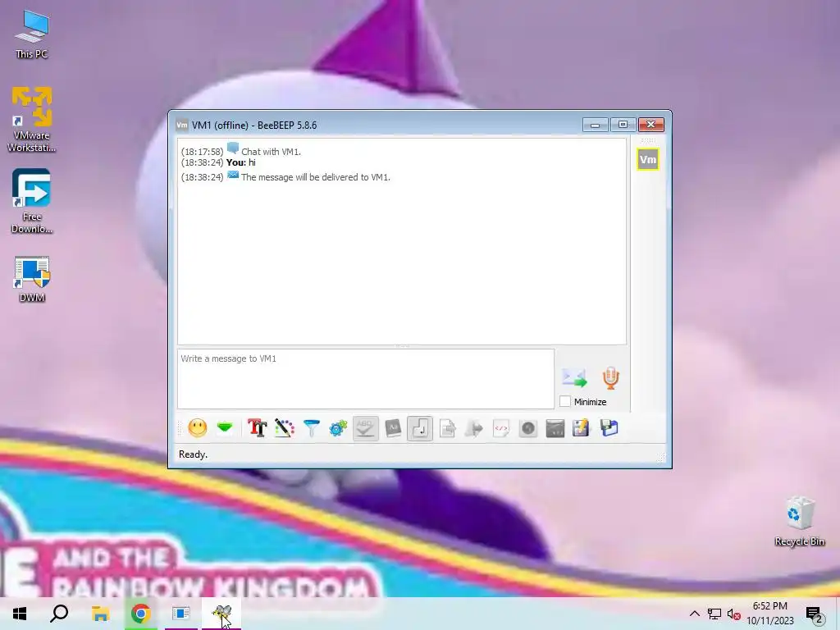Pick font color with the pencil palette icon
Viewport: 840px width, 630px height.
[285, 428]
